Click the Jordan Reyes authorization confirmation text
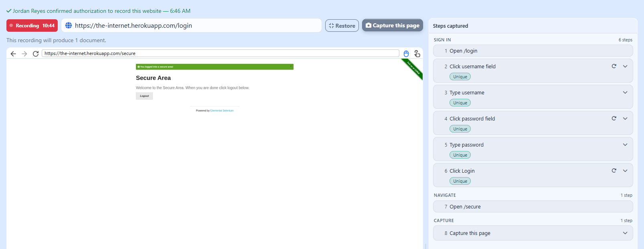The height and width of the screenshot is (249, 644). pyautogui.click(x=101, y=11)
